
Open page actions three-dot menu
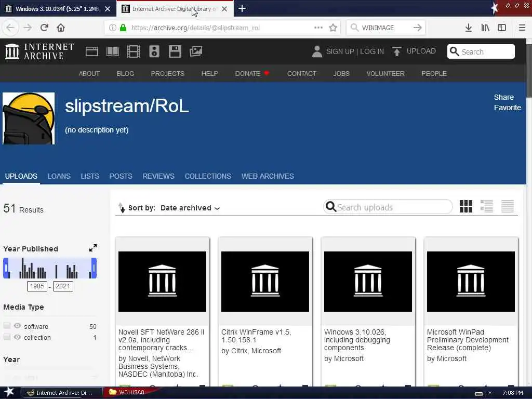[x=318, y=28]
